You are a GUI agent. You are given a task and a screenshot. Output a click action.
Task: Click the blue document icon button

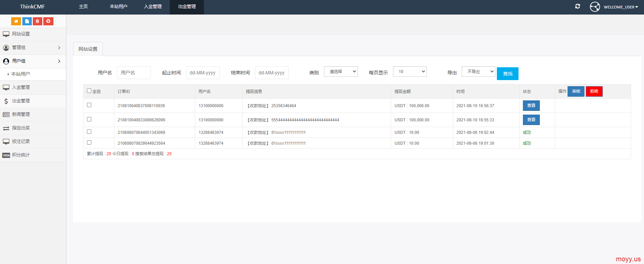click(27, 21)
